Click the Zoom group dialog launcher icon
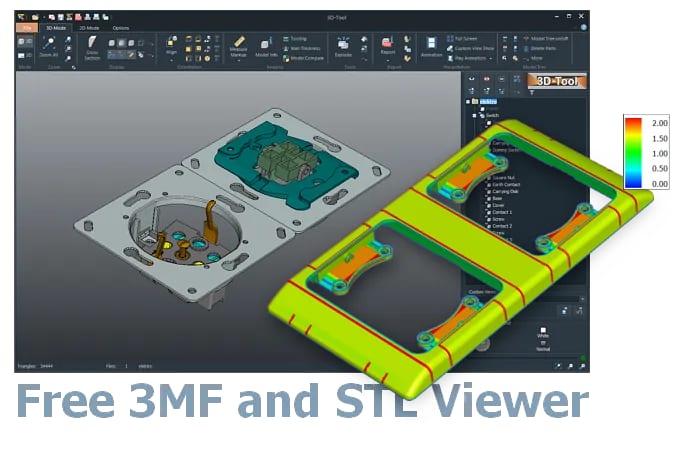Viewport: 680px width, 450px height. [x=74, y=67]
